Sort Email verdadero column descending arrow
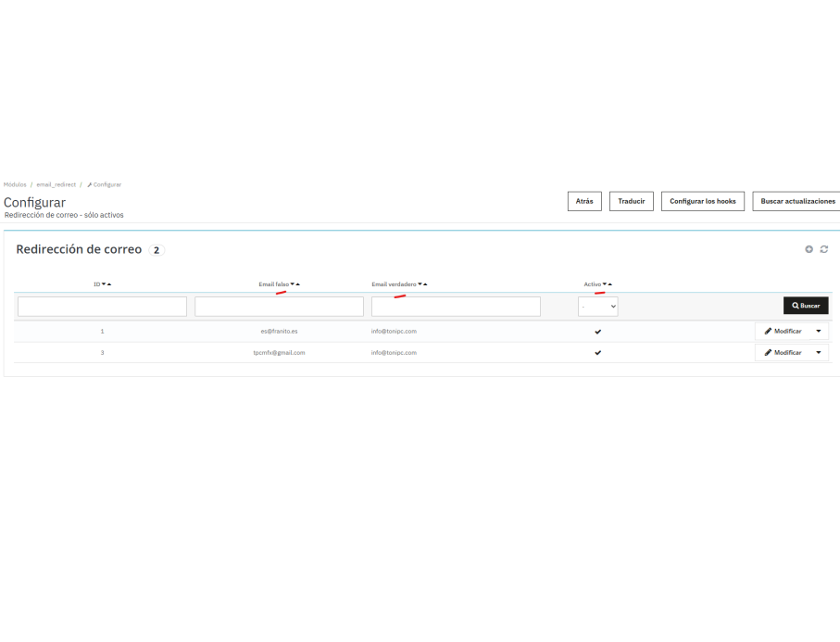This screenshot has height=642, width=840. pyautogui.click(x=420, y=284)
